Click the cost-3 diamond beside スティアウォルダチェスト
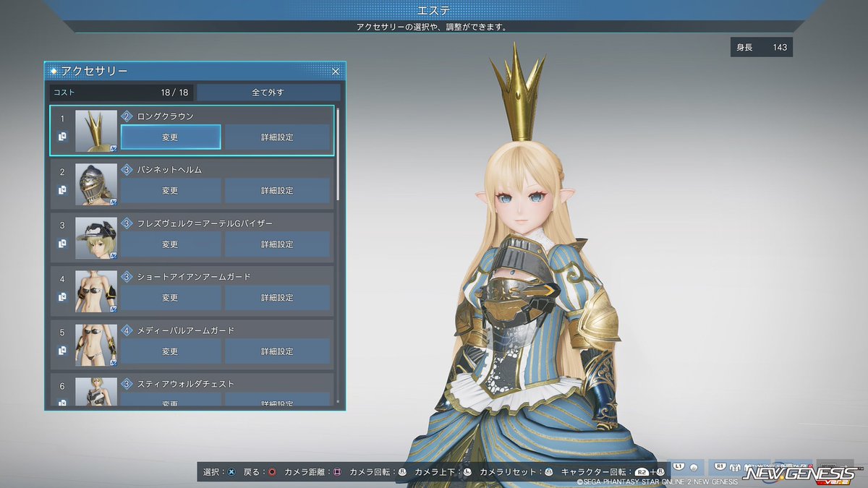The image size is (868, 488). coord(127,383)
